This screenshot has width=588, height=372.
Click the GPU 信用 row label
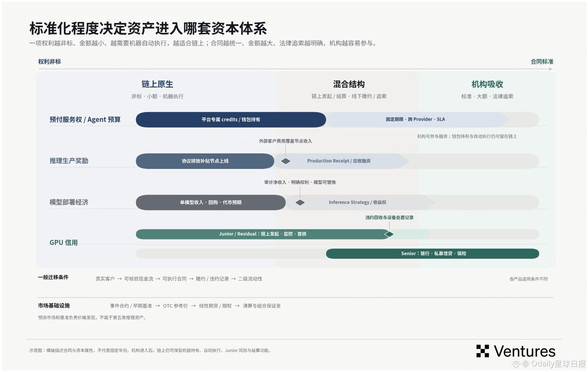pos(64,242)
